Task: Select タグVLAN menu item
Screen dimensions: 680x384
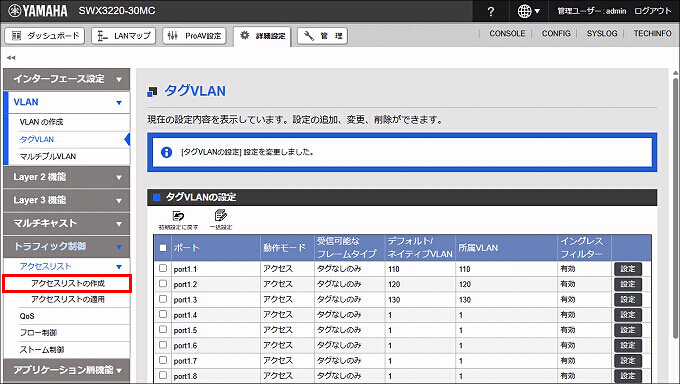Action: click(x=37, y=139)
